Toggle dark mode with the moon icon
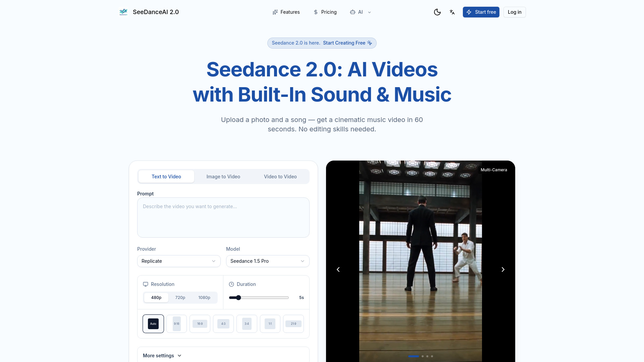Viewport: 644px width, 362px height. click(437, 12)
